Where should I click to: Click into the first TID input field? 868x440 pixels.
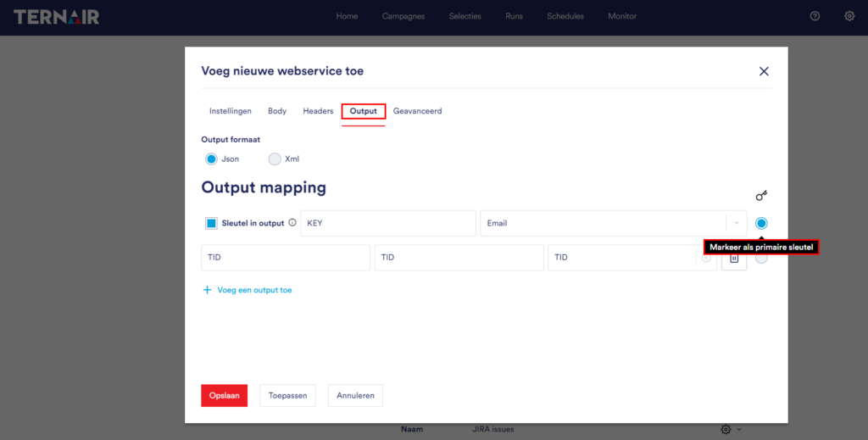click(286, 258)
